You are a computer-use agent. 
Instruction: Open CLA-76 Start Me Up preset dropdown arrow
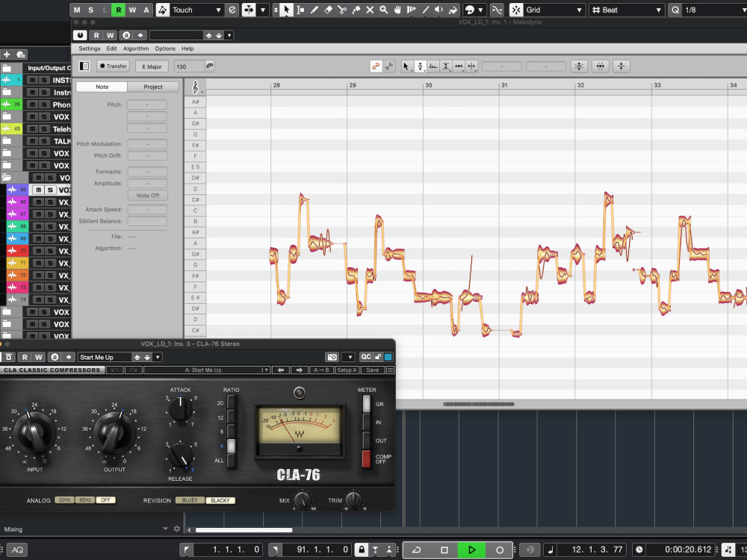pyautogui.click(x=158, y=357)
